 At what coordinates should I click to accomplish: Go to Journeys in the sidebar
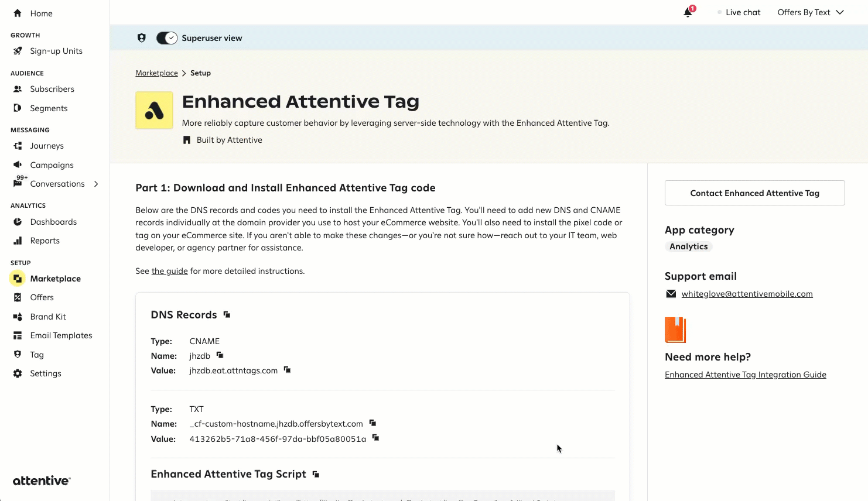pyautogui.click(x=47, y=146)
